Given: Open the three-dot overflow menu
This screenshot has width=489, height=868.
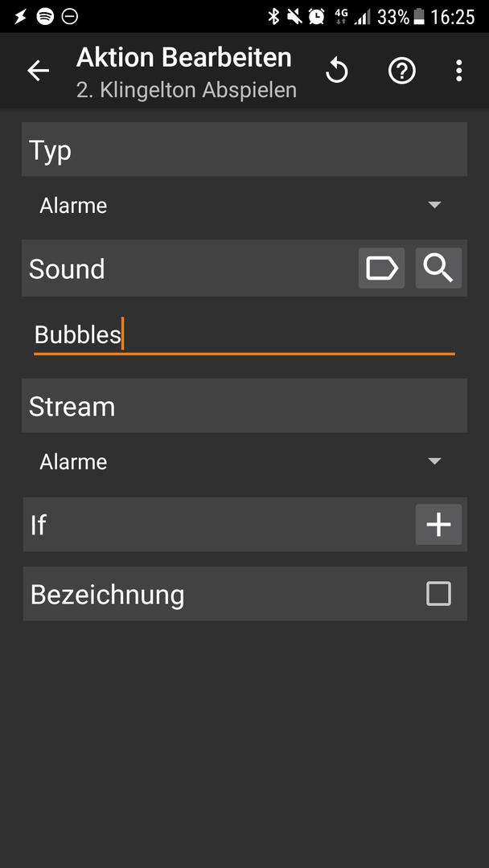Looking at the screenshot, I should [x=458, y=71].
